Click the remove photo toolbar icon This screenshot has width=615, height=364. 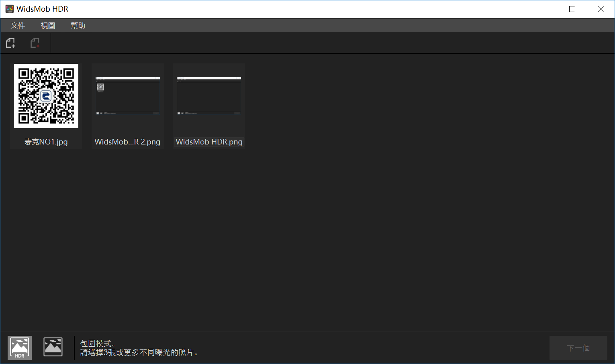pyautogui.click(x=35, y=43)
